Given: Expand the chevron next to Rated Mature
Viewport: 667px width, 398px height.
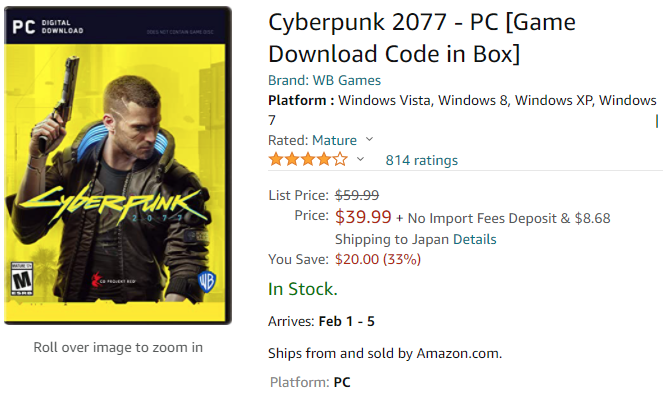Looking at the screenshot, I should (369, 139).
